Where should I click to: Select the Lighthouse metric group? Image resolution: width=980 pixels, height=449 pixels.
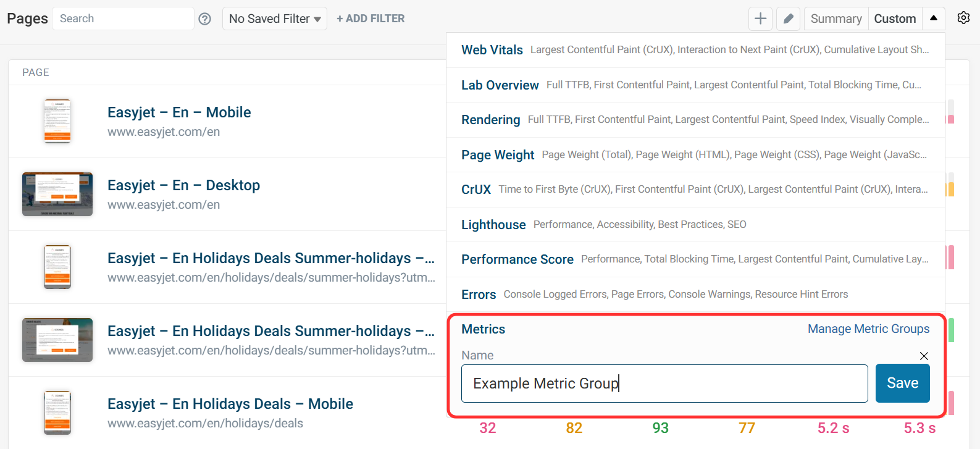coord(493,225)
